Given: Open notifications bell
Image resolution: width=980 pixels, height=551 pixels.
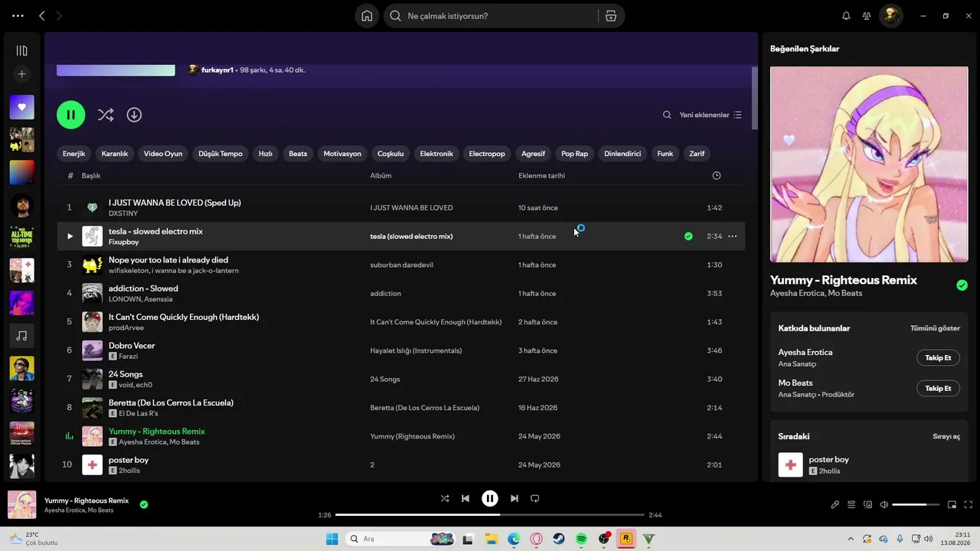Looking at the screenshot, I should tap(846, 16).
